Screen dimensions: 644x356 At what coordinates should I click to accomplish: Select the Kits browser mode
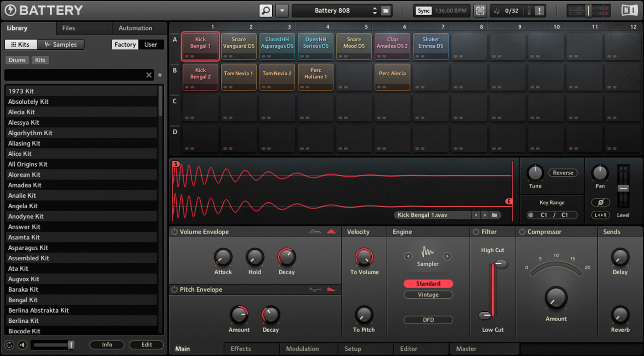[x=21, y=44]
